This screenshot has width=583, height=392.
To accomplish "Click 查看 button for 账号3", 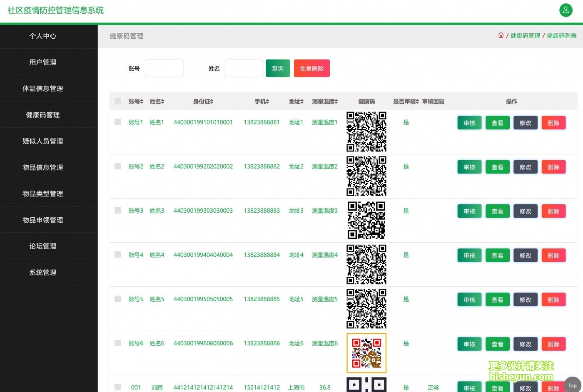I will tap(498, 211).
